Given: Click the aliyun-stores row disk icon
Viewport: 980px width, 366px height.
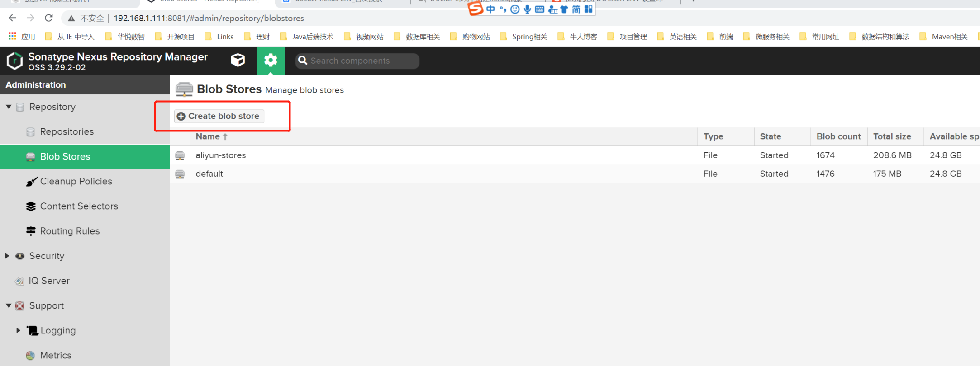Looking at the screenshot, I should 180,156.
